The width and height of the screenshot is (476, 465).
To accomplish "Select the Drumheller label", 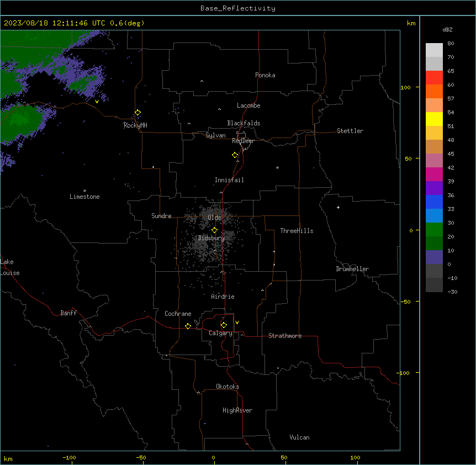I will (x=352, y=269).
